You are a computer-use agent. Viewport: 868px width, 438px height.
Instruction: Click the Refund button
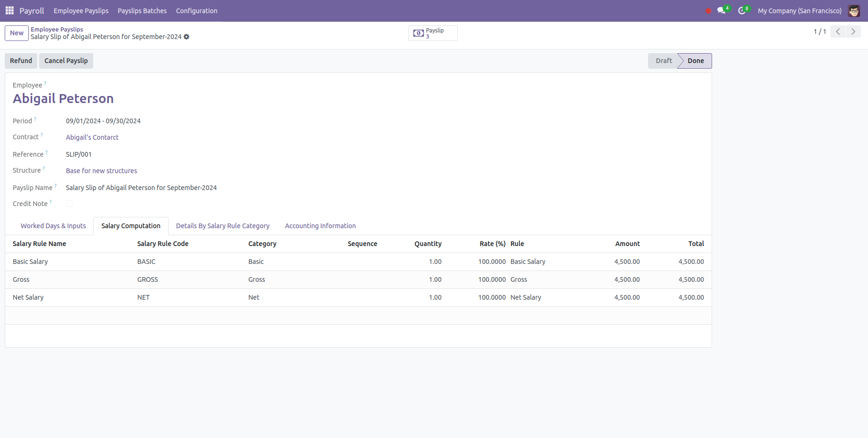[21, 61]
